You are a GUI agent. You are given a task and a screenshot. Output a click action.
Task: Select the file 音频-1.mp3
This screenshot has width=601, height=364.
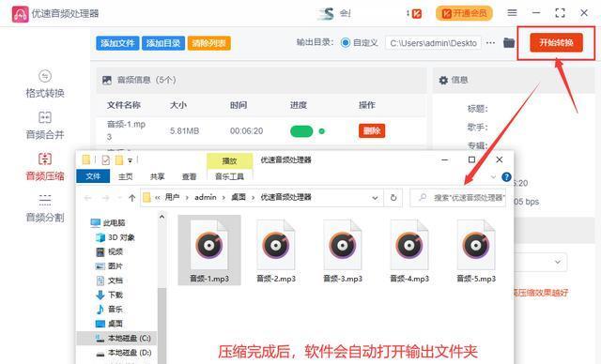209,250
